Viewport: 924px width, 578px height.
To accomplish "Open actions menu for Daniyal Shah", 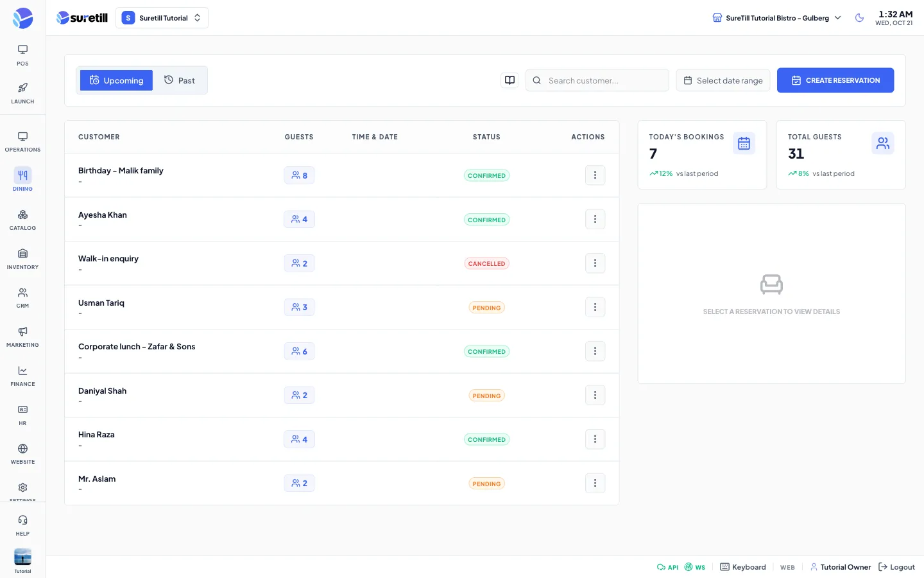I will (x=595, y=395).
